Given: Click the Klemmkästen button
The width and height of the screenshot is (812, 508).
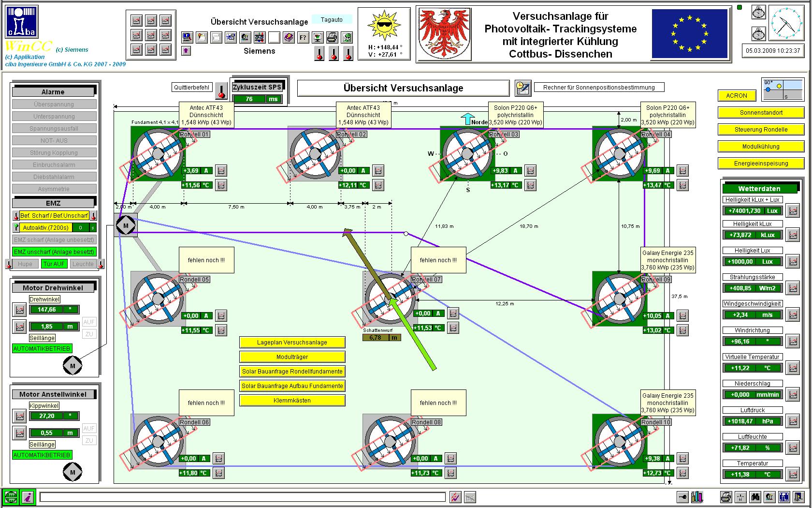Looking at the screenshot, I should coord(292,401).
